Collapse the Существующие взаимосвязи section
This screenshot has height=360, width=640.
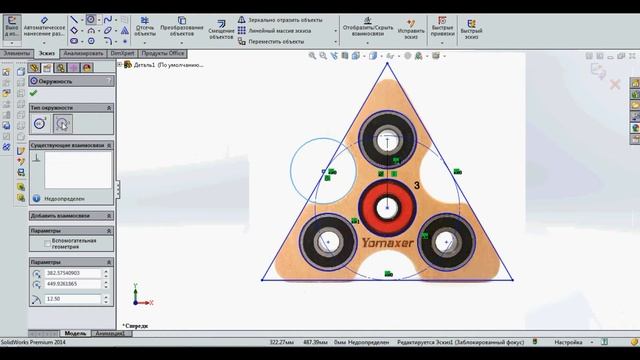(109, 145)
